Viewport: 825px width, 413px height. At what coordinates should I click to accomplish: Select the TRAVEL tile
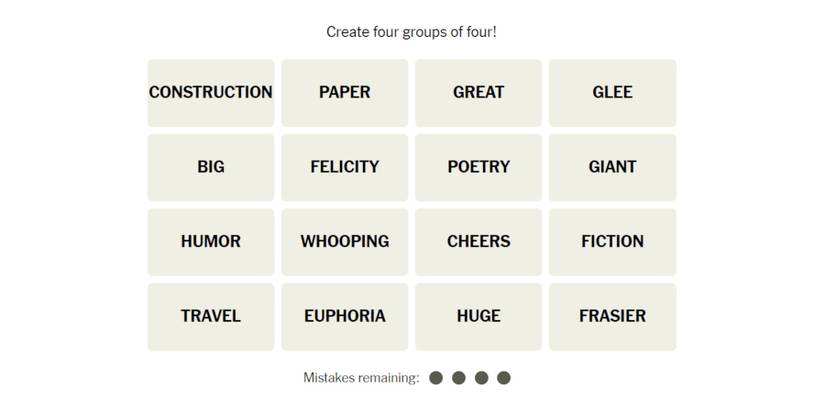(211, 316)
